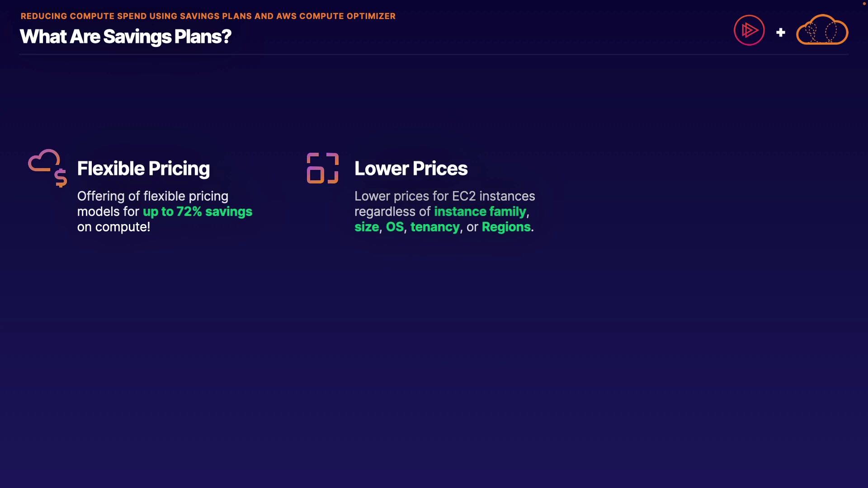Click the small orange dot in top-right corner
The height and width of the screenshot is (488, 868).
point(864,4)
